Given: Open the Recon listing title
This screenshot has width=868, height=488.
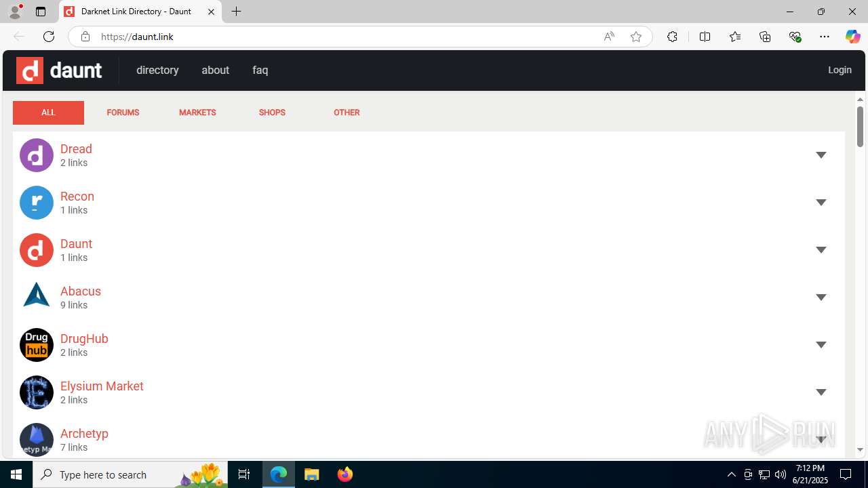Looking at the screenshot, I should pos(77,197).
